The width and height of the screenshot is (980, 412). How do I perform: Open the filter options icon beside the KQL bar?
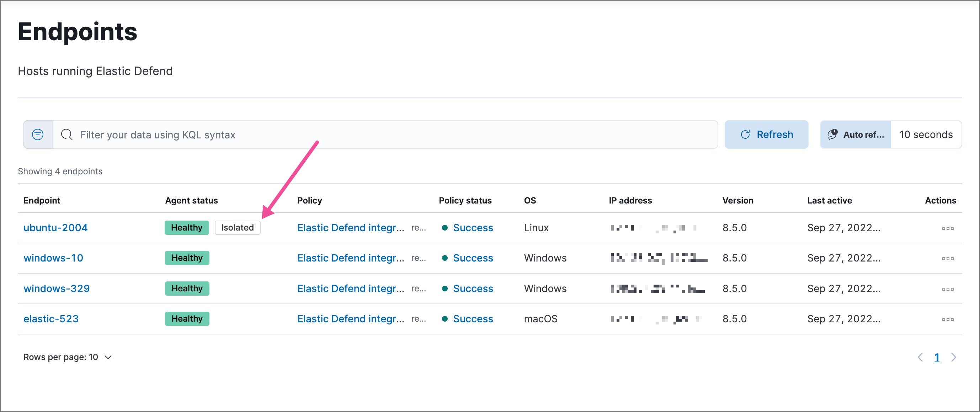click(x=38, y=134)
